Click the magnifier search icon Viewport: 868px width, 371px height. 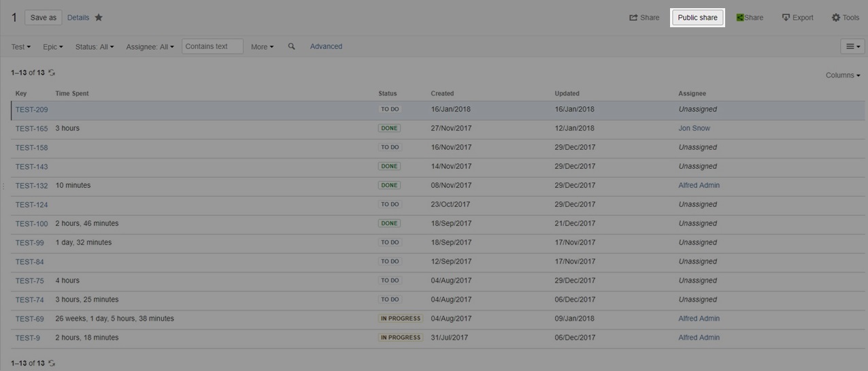pos(291,46)
